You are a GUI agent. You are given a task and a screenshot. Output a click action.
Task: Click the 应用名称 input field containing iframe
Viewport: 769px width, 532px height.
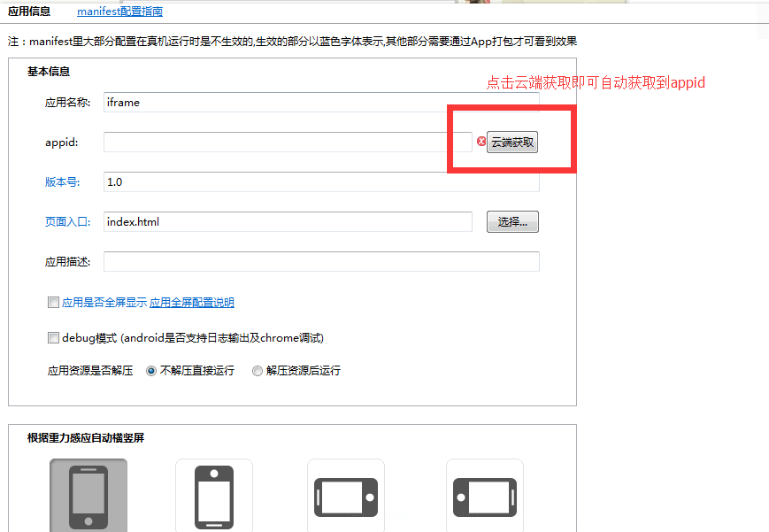(321, 102)
